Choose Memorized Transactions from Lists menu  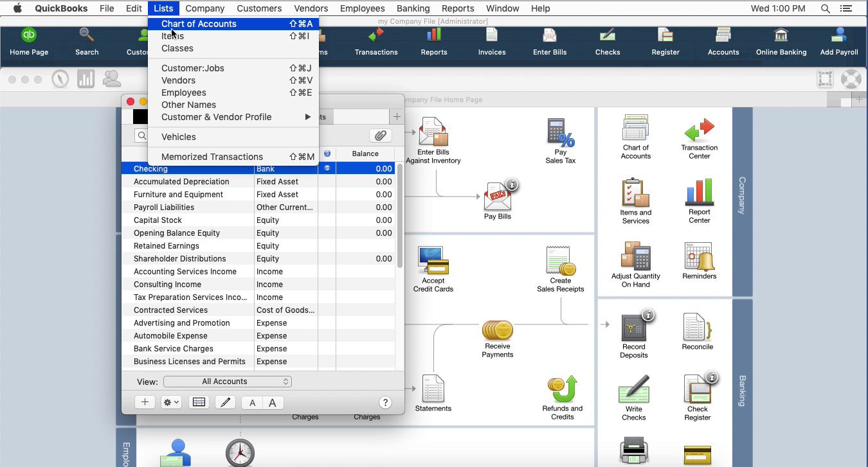[x=233, y=157]
